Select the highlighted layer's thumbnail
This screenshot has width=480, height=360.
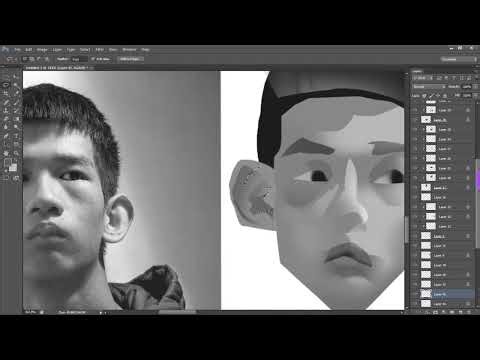point(426,294)
